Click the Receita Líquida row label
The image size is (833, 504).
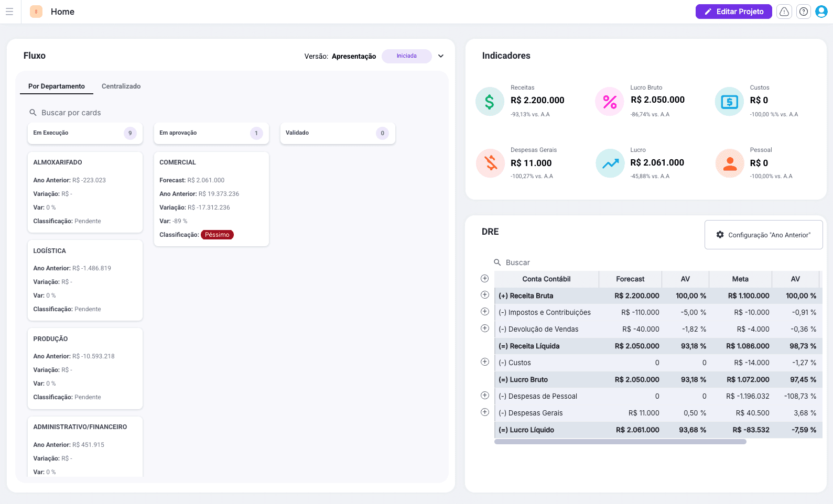coord(529,346)
